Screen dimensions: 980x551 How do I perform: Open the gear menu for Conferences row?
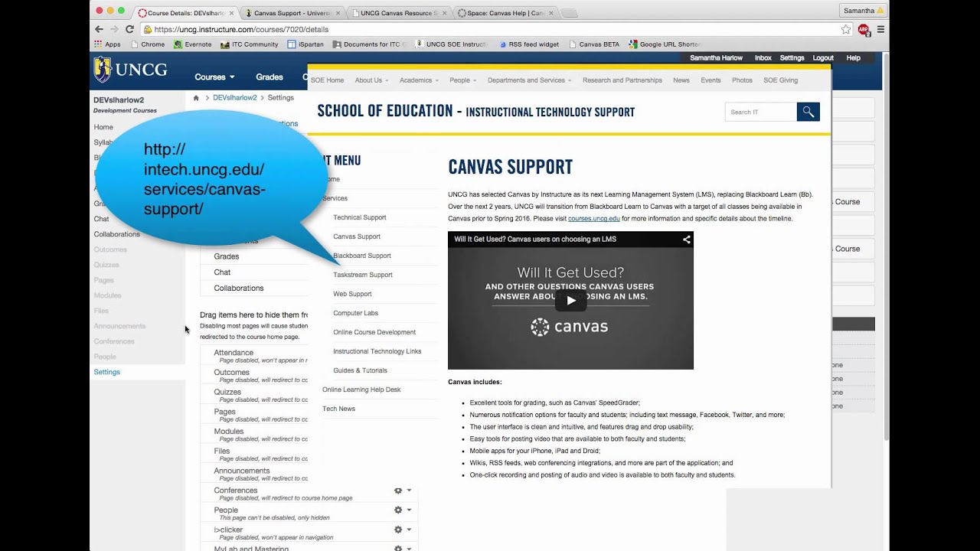click(x=403, y=491)
